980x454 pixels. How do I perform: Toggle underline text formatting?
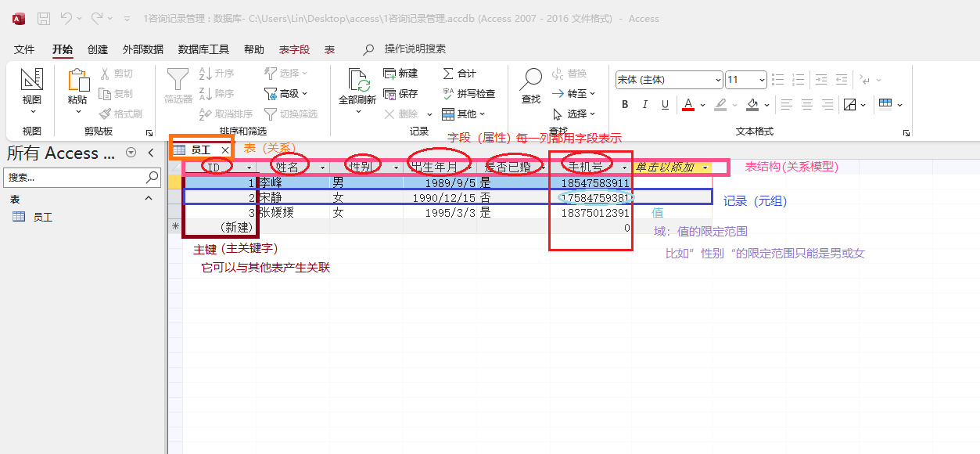[665, 105]
